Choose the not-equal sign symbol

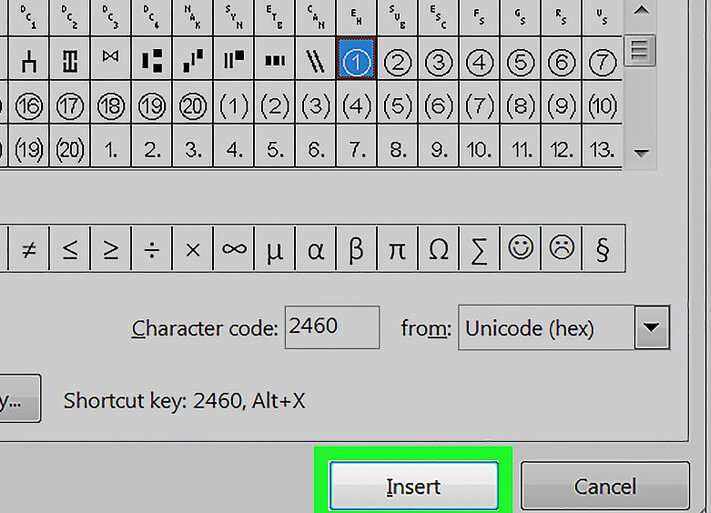pyautogui.click(x=28, y=249)
